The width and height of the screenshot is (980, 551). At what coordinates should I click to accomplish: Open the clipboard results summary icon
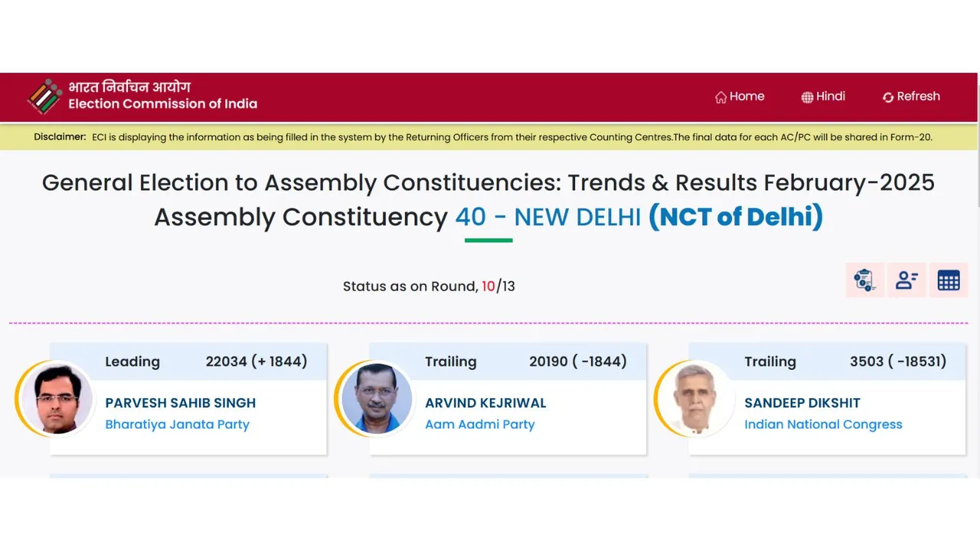pyautogui.click(x=865, y=280)
